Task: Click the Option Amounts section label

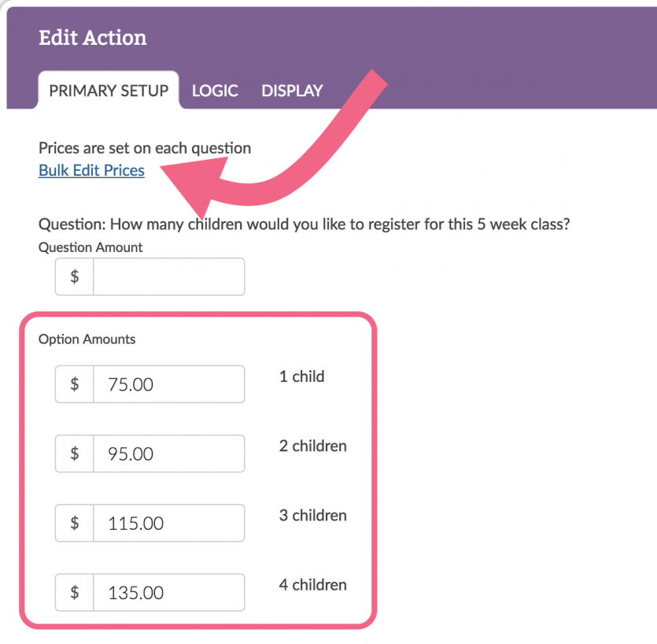Action: click(x=87, y=339)
